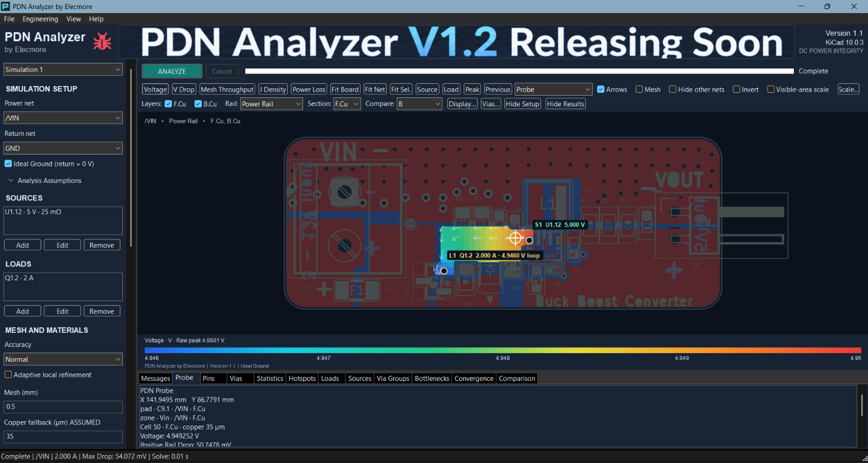This screenshot has width=868, height=463.
Task: Click the crosshair probe marker on the board
Action: point(515,238)
